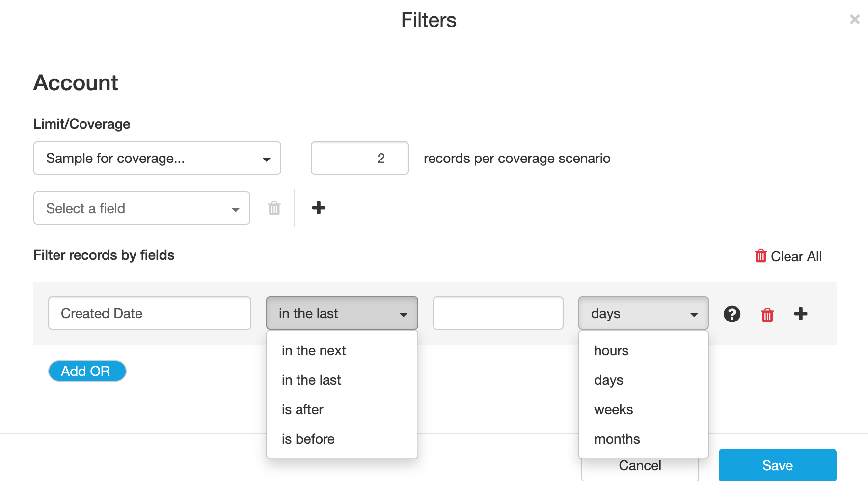Focus the records per coverage scenario number field

coord(360,158)
